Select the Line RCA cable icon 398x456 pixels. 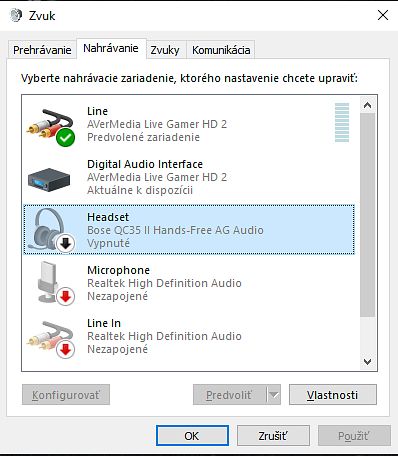50,125
